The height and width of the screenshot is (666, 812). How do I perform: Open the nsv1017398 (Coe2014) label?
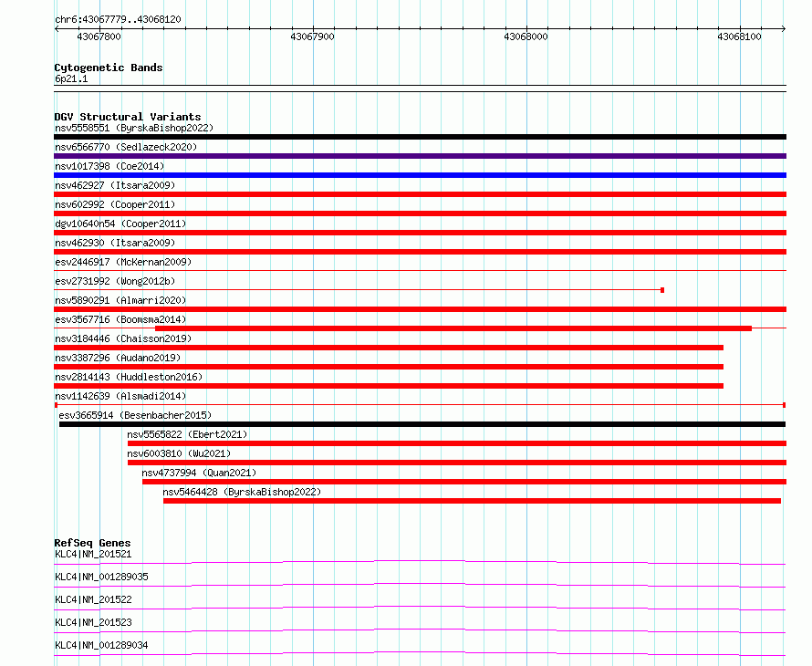109,166
